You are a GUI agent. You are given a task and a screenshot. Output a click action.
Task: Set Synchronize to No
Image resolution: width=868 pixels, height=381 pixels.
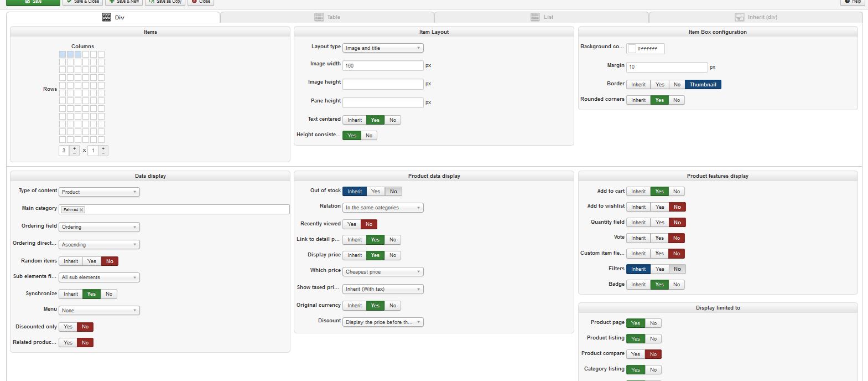pos(109,294)
